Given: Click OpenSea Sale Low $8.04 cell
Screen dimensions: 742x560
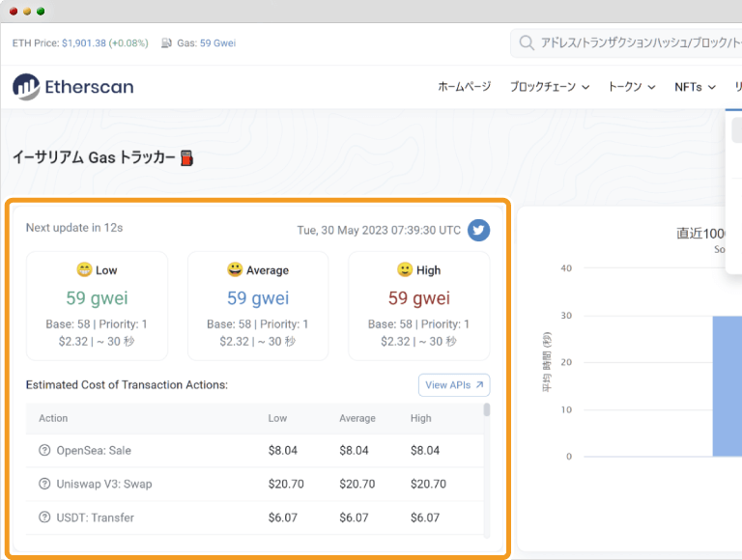Looking at the screenshot, I should click(x=283, y=450).
